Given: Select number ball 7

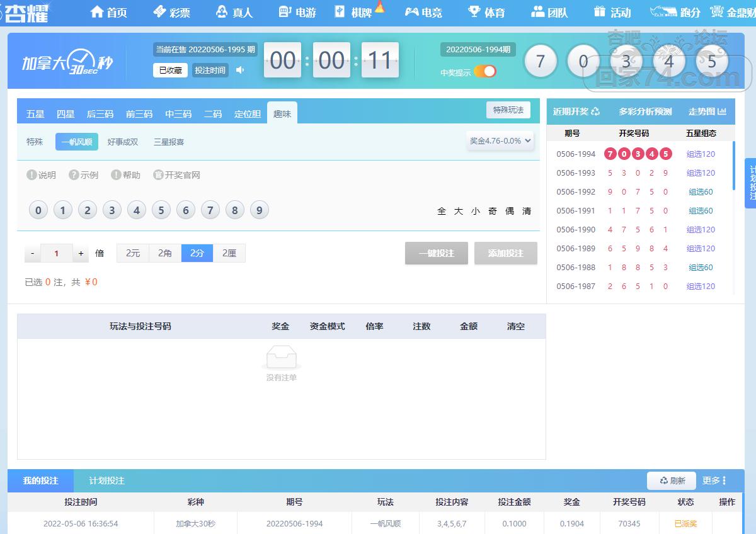Looking at the screenshot, I should [x=210, y=210].
